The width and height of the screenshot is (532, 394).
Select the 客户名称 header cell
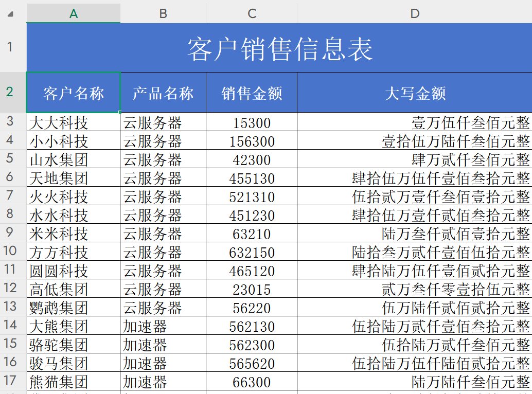73,93
